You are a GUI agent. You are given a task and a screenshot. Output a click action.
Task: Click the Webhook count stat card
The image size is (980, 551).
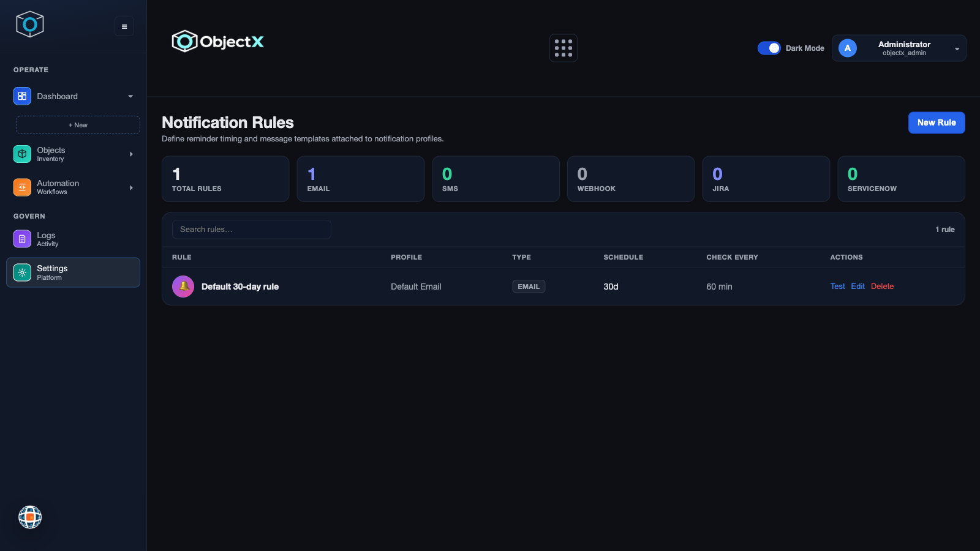tap(631, 179)
